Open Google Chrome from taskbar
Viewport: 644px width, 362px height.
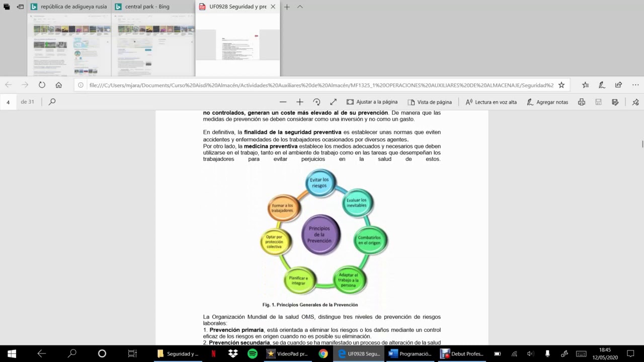point(323,353)
